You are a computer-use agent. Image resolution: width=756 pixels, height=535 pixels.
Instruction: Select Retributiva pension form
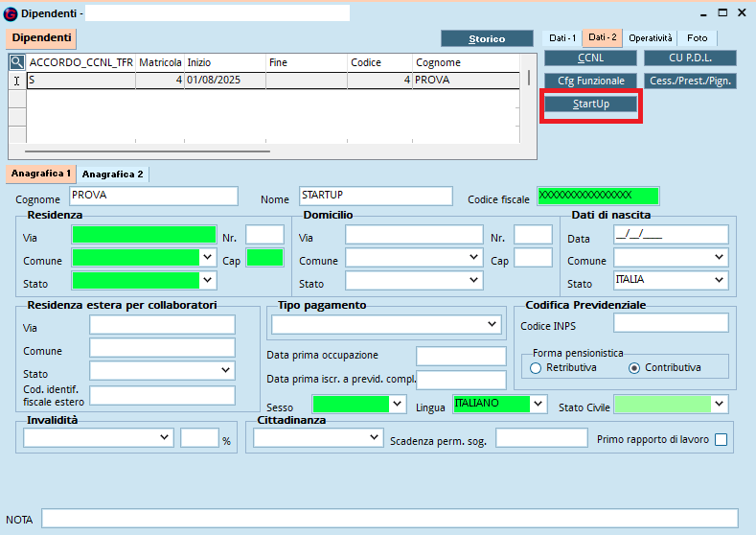click(536, 368)
